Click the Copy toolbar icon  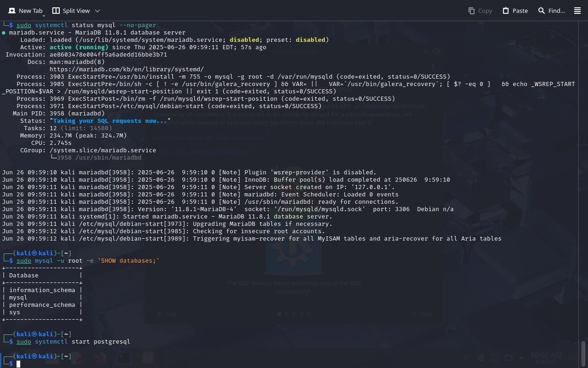click(480, 11)
